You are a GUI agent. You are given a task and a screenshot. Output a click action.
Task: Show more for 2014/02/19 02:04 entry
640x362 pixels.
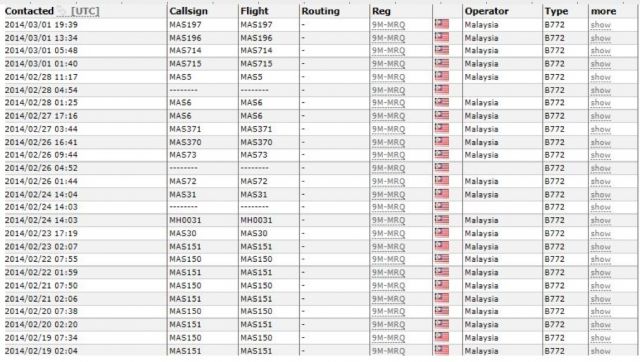pyautogui.click(x=600, y=351)
